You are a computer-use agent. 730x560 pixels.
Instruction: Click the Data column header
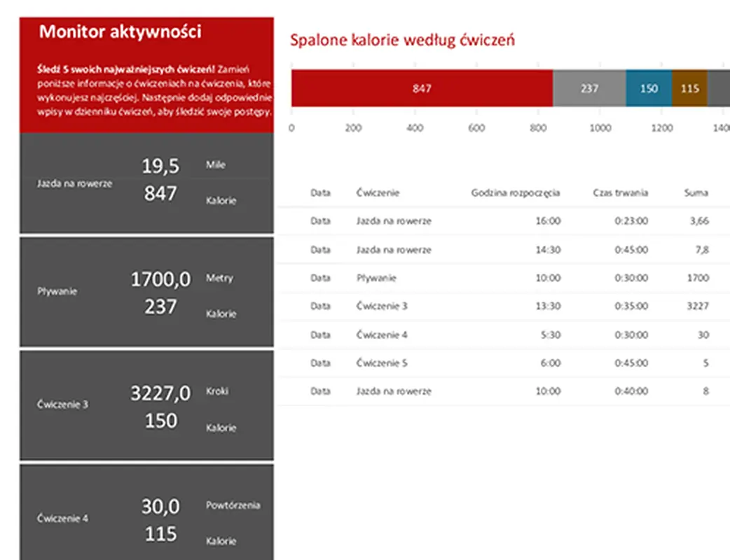pos(320,192)
